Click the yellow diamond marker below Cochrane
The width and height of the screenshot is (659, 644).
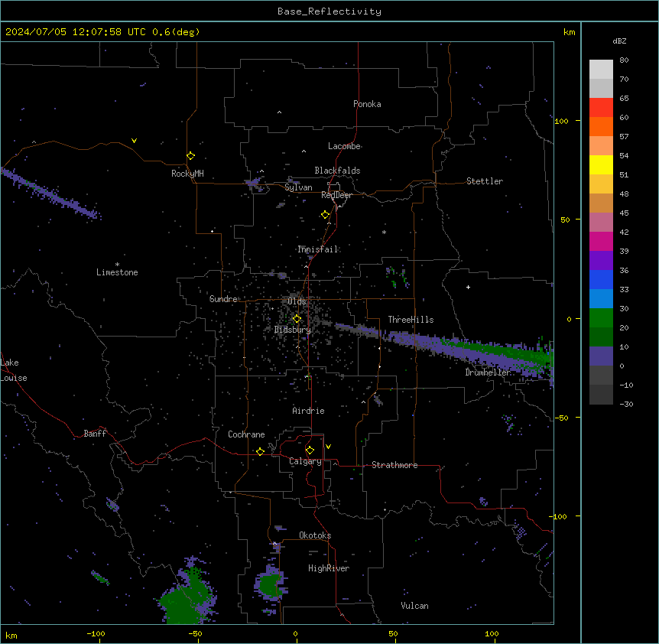(x=260, y=451)
